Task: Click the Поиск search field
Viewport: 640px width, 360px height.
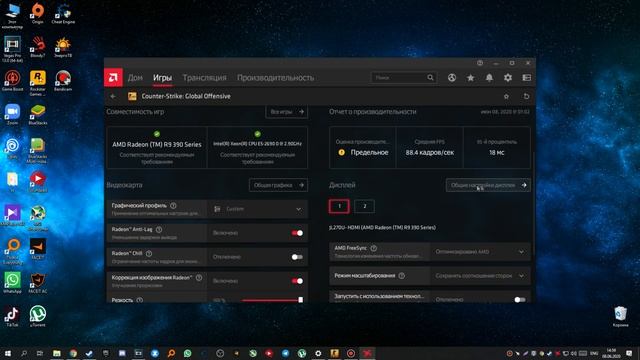Action: pyautogui.click(x=403, y=78)
